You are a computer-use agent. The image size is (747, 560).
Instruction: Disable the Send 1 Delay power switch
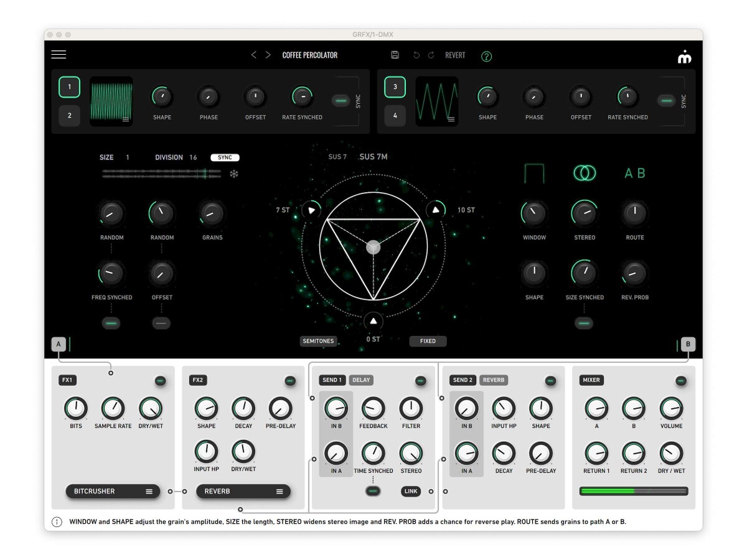pyautogui.click(x=421, y=381)
